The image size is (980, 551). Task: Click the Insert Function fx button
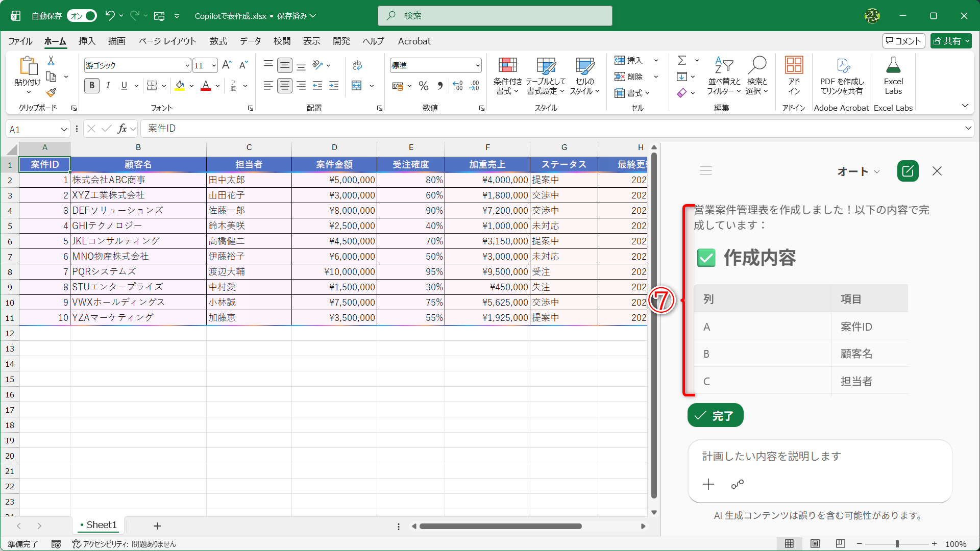coord(122,129)
